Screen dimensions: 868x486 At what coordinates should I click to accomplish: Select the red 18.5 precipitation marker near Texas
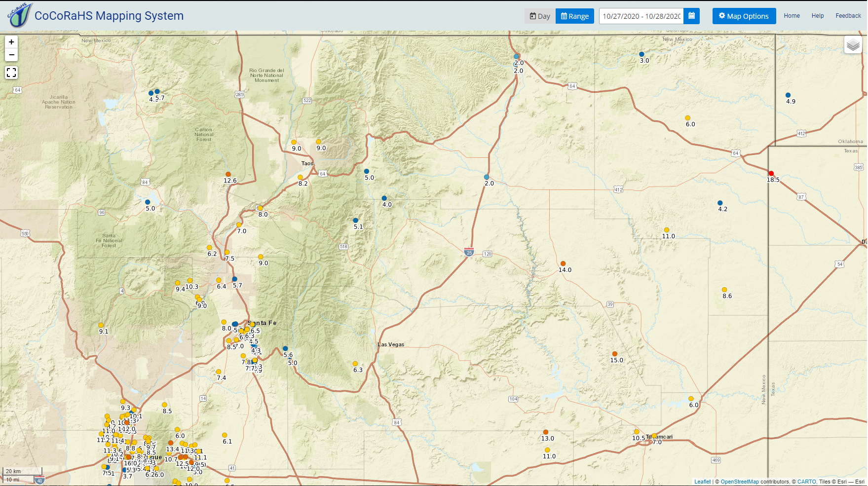(771, 173)
